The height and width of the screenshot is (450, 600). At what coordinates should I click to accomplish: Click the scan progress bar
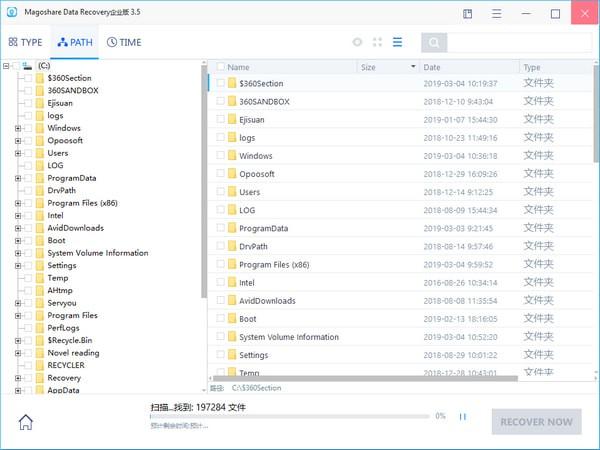point(290,416)
